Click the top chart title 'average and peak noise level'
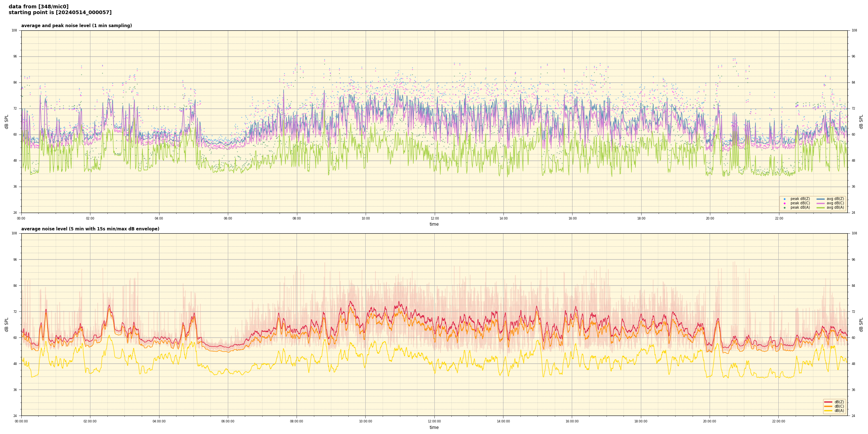Screen dimensions: 868x434 click(76, 26)
